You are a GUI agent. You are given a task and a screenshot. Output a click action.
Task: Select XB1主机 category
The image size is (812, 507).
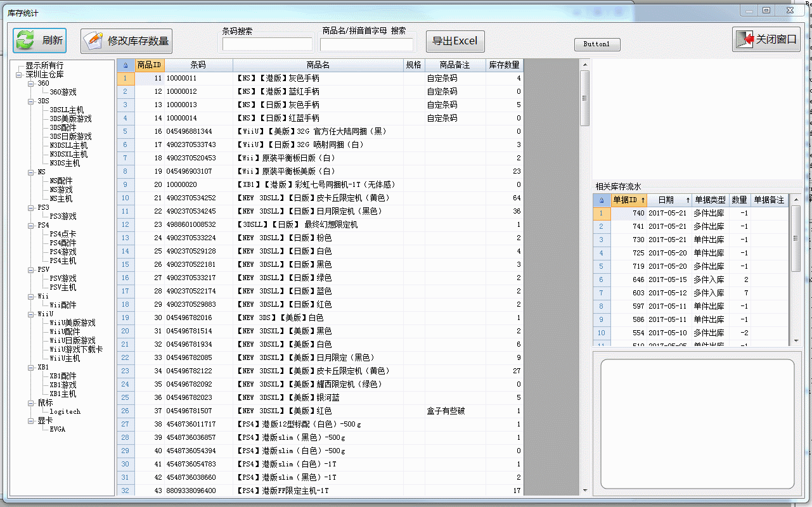tap(63, 394)
